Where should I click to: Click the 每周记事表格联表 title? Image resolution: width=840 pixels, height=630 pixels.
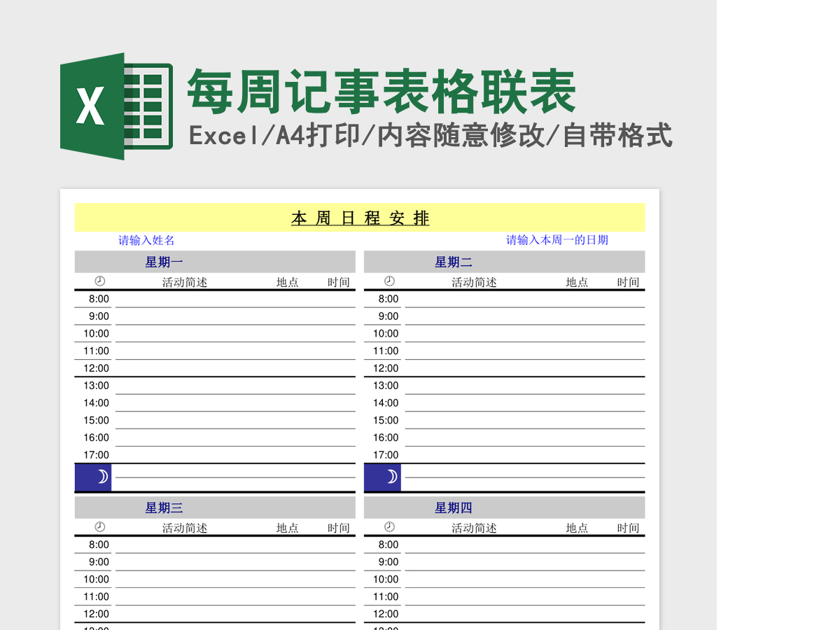tap(381, 91)
